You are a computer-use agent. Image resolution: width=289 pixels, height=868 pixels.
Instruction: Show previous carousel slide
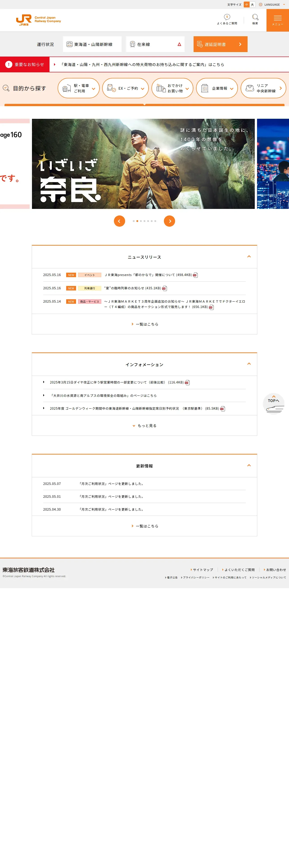point(120,221)
